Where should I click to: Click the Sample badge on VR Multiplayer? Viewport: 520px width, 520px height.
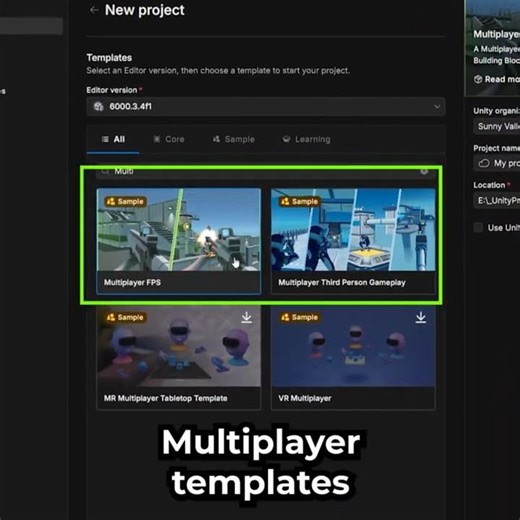tap(300, 317)
